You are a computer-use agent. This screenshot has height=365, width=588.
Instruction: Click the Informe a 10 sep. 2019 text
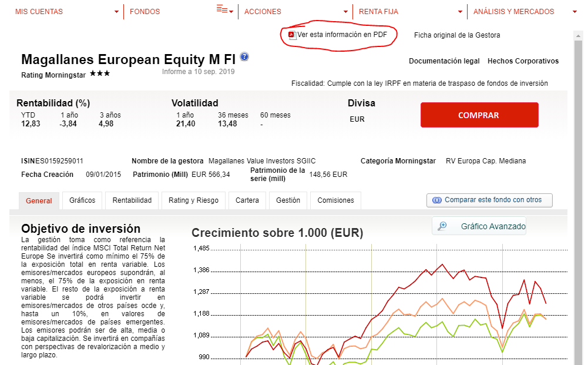point(199,72)
